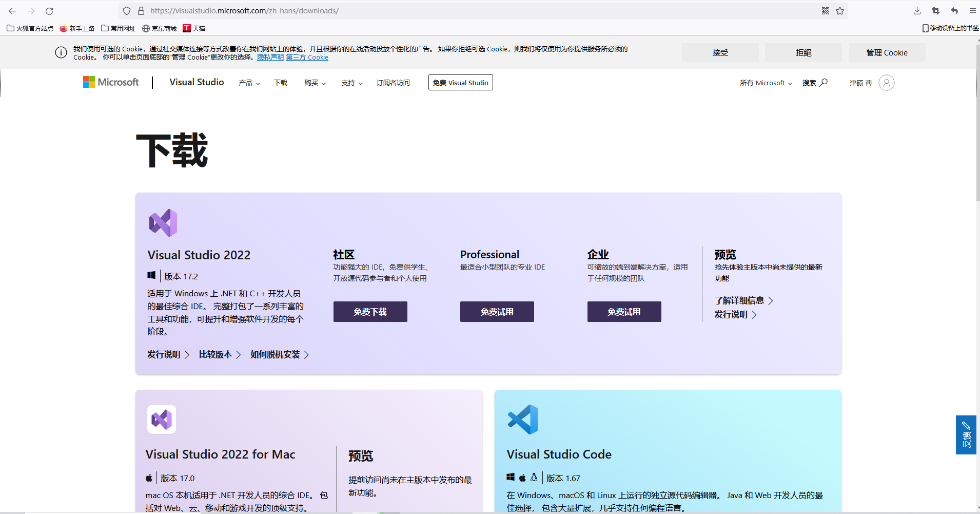Viewport: 980px width, 514px height.
Task: Click the Visual Studio Code logo
Action: tap(523, 420)
